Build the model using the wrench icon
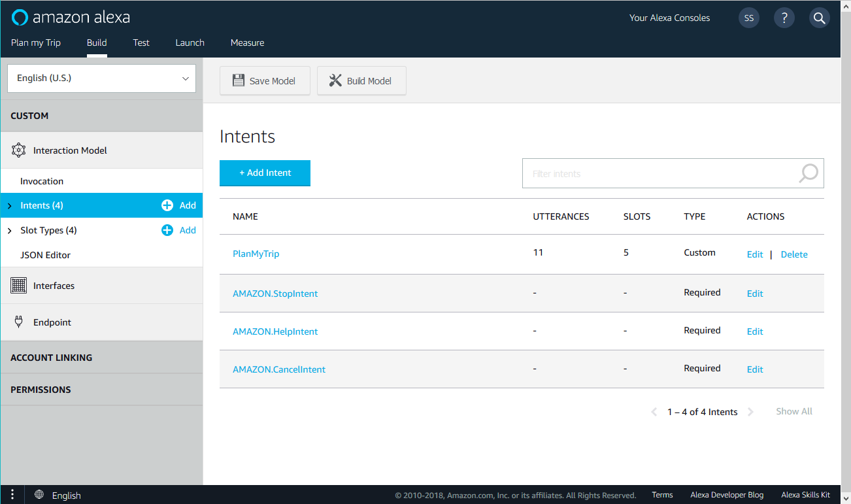 click(335, 80)
